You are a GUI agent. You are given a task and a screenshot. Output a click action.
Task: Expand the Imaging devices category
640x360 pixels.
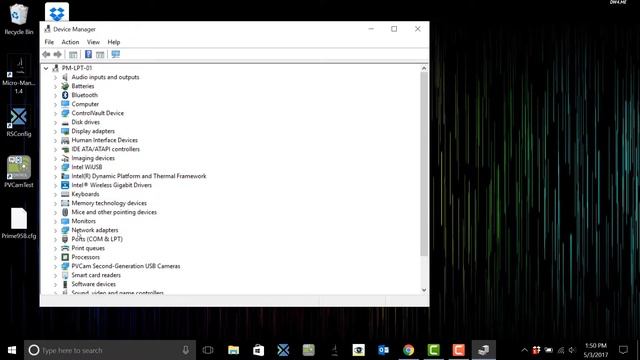coord(56,158)
